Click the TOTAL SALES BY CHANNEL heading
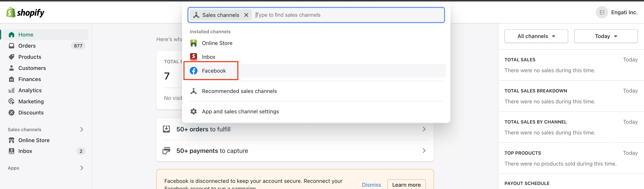 (x=536, y=122)
